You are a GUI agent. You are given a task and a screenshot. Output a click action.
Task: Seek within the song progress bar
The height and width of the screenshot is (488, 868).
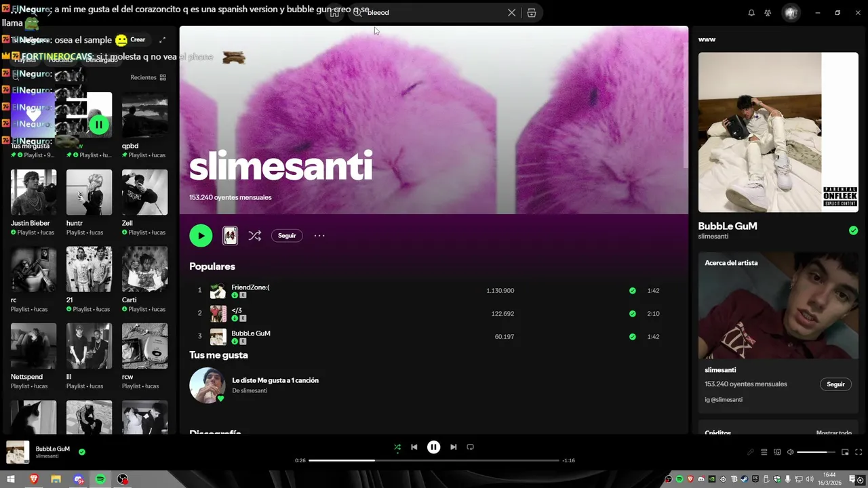pos(433,460)
